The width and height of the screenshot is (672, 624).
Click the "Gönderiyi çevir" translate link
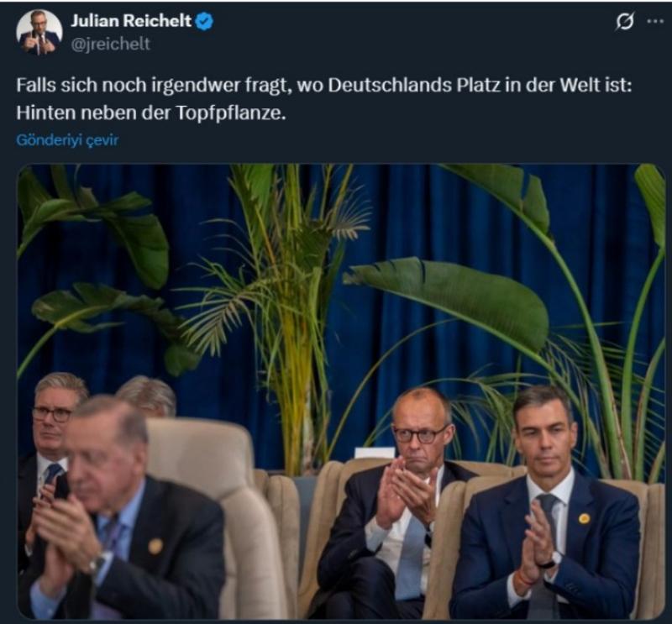67,140
